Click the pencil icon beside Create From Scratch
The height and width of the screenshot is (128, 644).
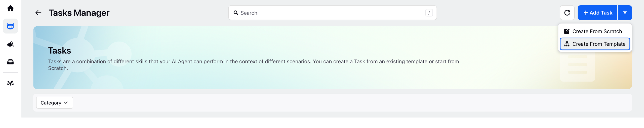tap(567, 31)
